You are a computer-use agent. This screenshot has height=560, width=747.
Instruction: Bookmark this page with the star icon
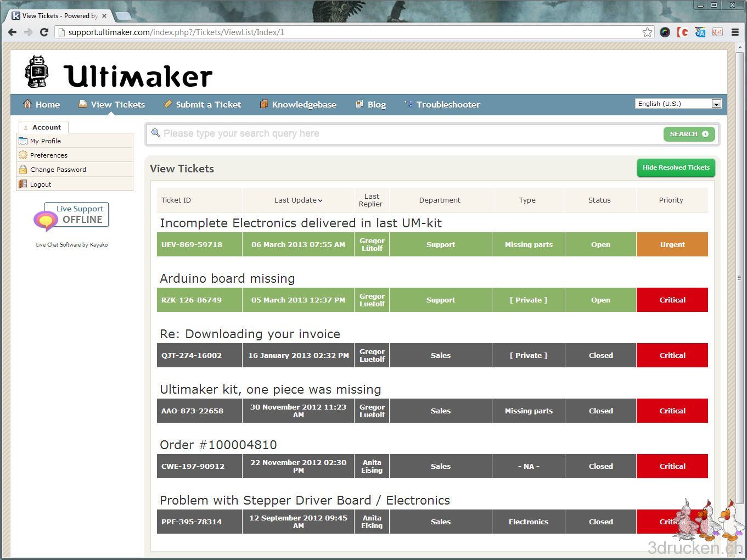click(x=647, y=32)
